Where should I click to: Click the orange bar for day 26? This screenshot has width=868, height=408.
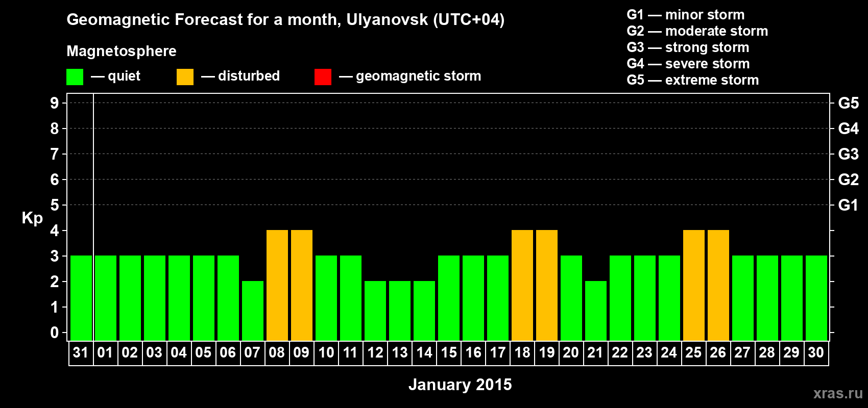point(718,285)
